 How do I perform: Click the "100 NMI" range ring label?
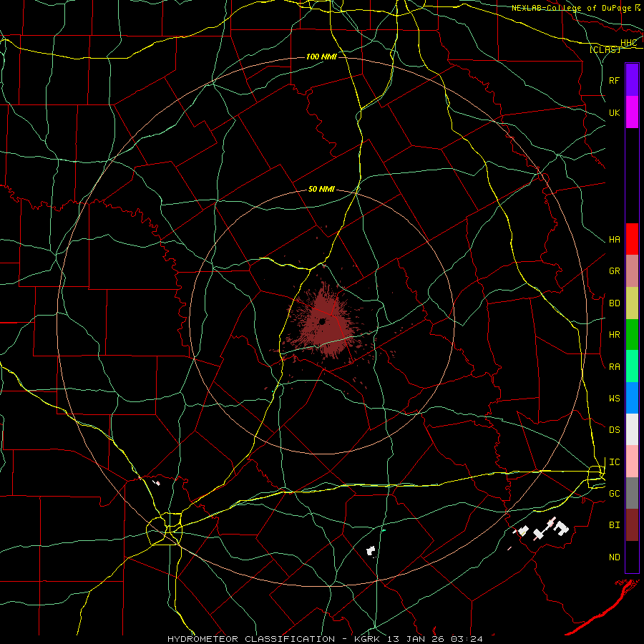(x=321, y=57)
